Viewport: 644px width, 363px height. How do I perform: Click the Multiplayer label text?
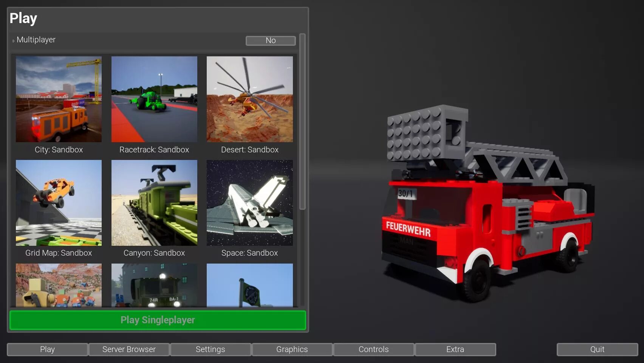click(36, 40)
